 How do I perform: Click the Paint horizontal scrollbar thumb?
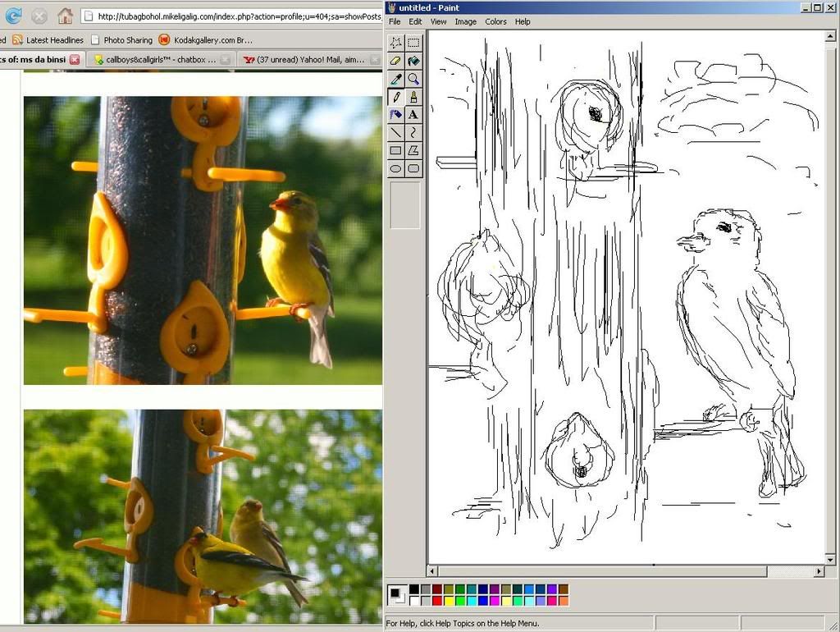point(603,571)
